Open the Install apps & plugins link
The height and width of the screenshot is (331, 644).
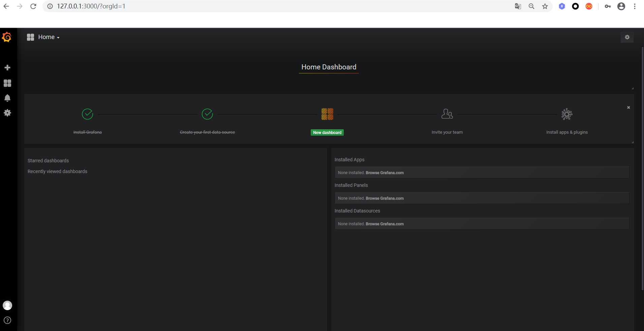(x=567, y=132)
